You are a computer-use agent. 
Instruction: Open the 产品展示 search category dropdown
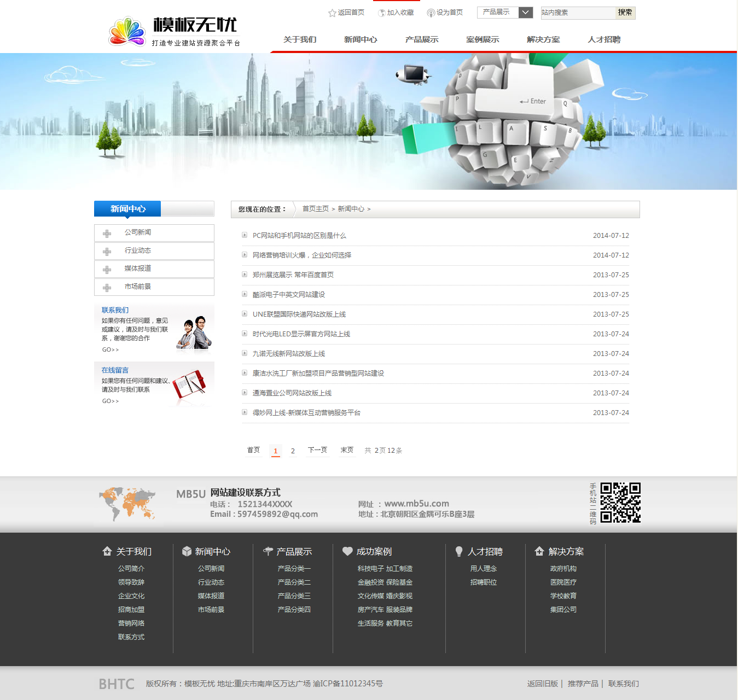[x=525, y=12]
